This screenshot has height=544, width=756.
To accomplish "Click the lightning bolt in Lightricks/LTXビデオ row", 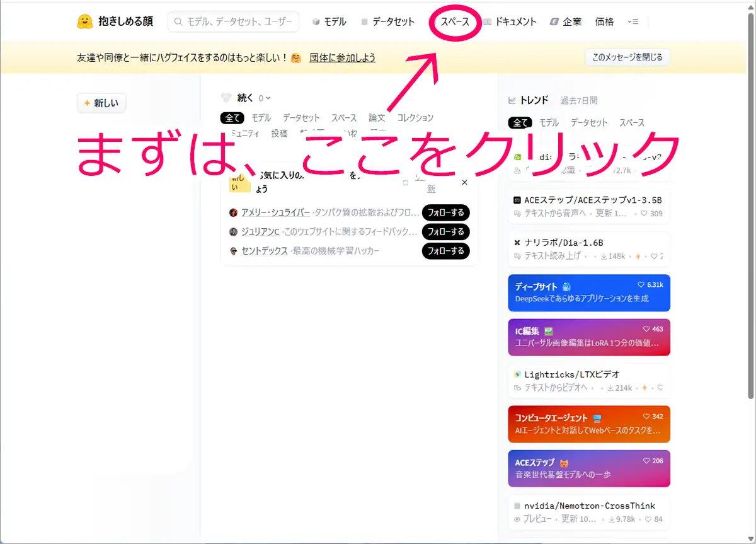I will click(x=644, y=388).
